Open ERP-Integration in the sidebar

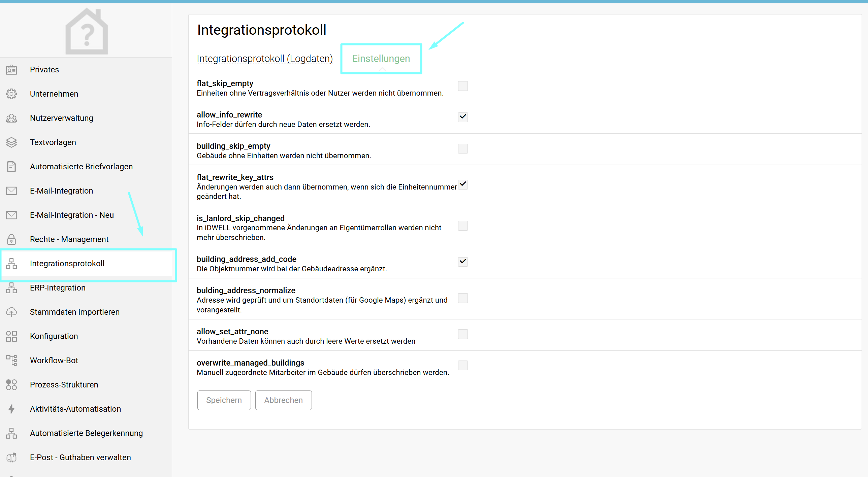58,288
